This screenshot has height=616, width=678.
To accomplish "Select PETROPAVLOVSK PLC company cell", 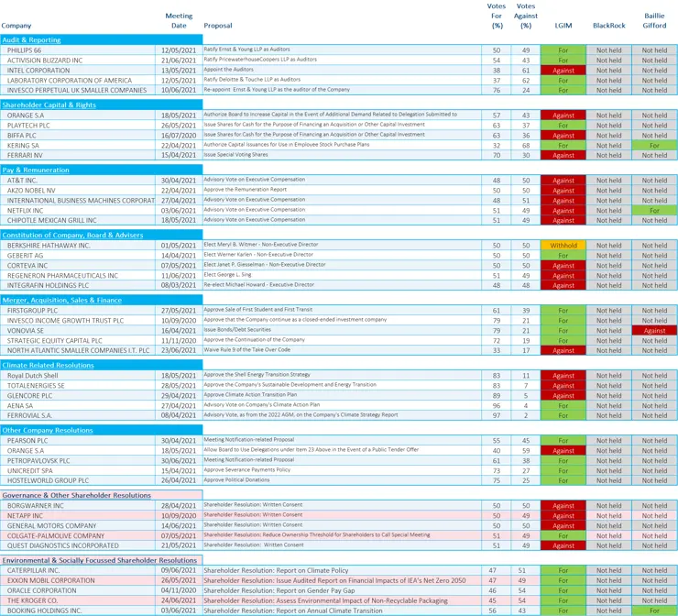I will [78, 460].
